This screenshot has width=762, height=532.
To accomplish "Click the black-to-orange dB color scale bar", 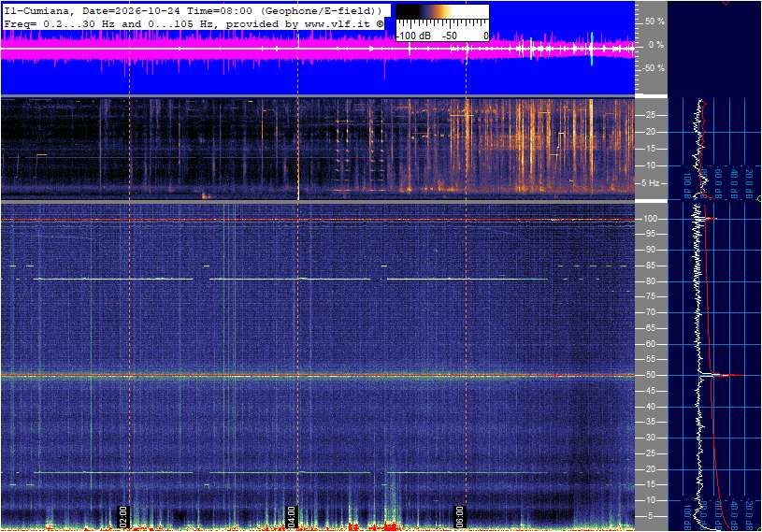I will pos(442,12).
